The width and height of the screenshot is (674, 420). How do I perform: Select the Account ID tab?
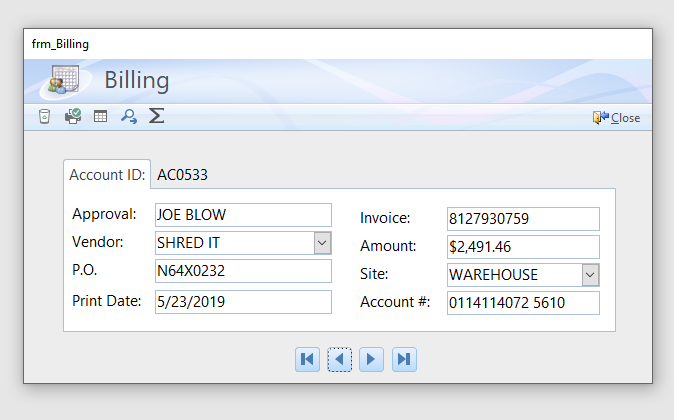(x=107, y=174)
